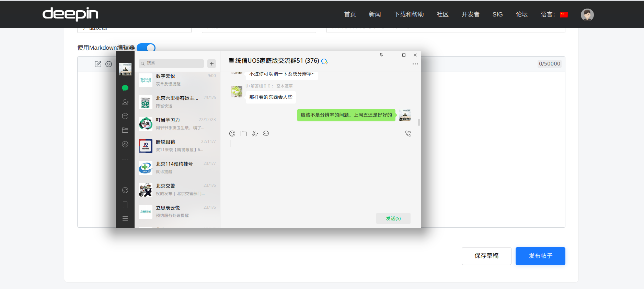Click the 发布帖子 button

click(540, 256)
